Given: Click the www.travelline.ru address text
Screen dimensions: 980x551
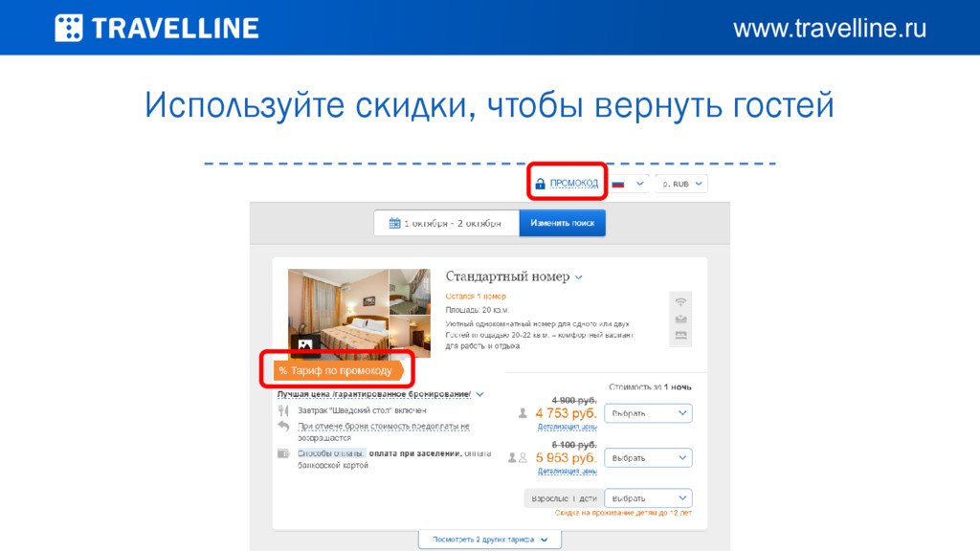Looking at the screenshot, I should pos(830,28).
